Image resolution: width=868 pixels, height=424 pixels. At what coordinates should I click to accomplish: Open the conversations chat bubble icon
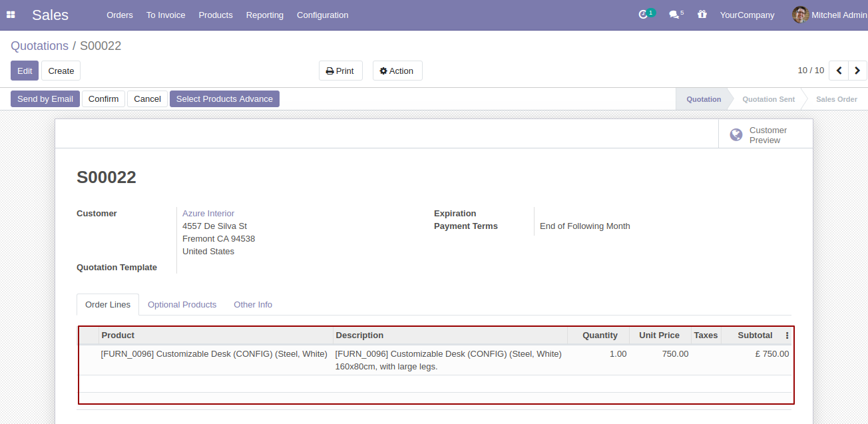[x=674, y=15]
